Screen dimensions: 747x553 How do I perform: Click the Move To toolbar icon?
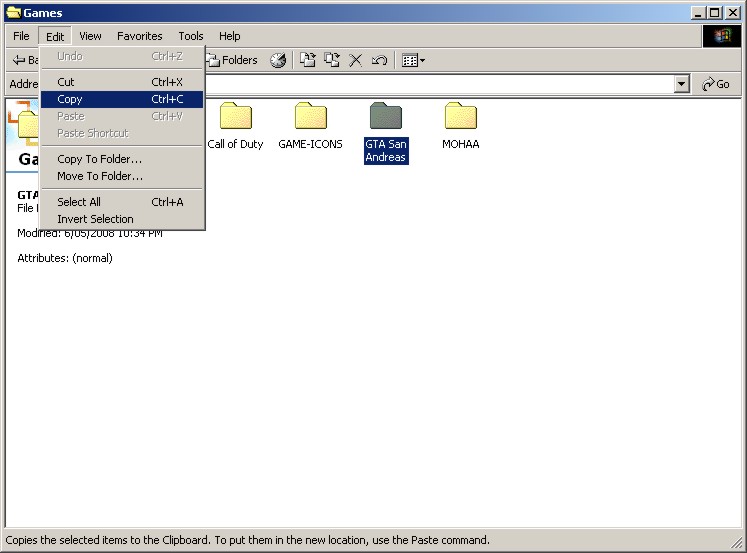(308, 60)
